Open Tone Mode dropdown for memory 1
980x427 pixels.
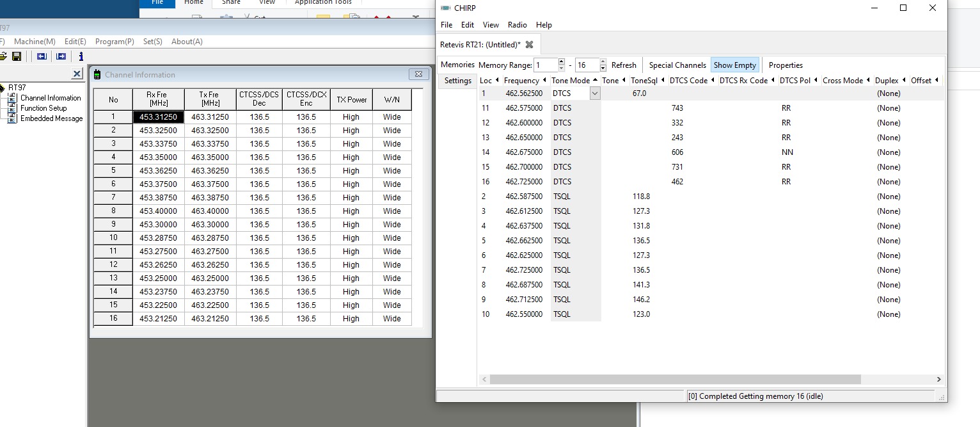595,93
